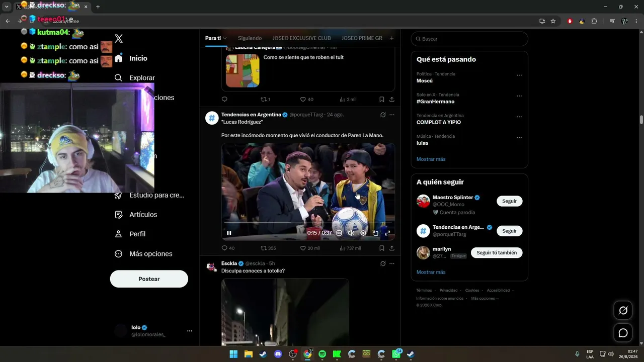Open Chrome media controls icon
Screen dimensions: 644x362
(x=612, y=21)
